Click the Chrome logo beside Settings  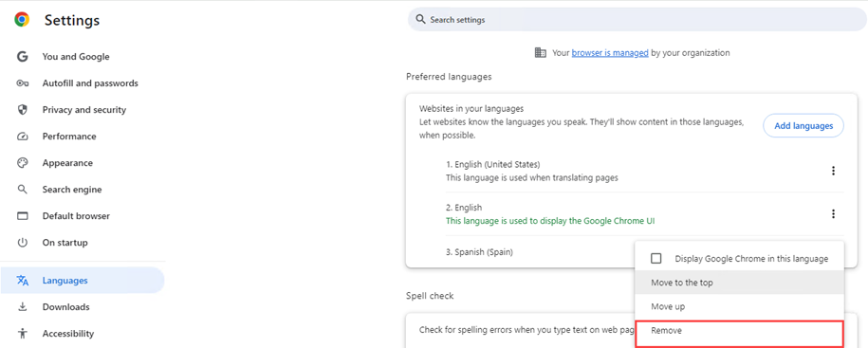tap(22, 20)
